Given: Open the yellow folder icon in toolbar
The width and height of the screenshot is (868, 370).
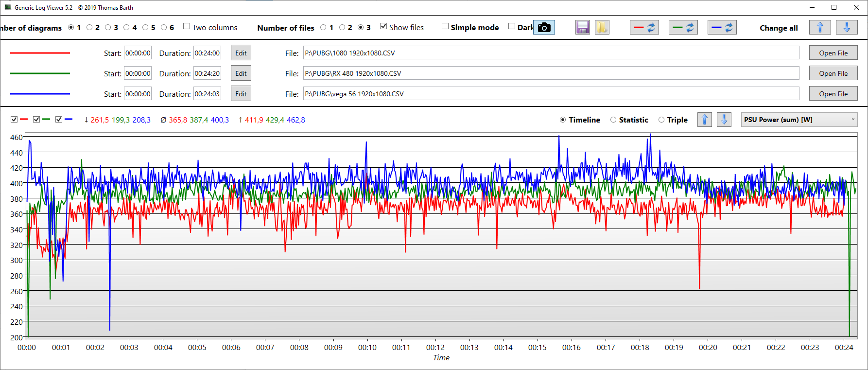Looking at the screenshot, I should pyautogui.click(x=602, y=28).
